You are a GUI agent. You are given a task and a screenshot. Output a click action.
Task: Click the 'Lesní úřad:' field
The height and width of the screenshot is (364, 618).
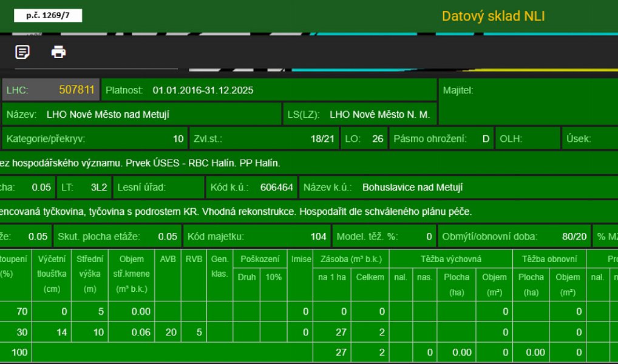(158, 187)
